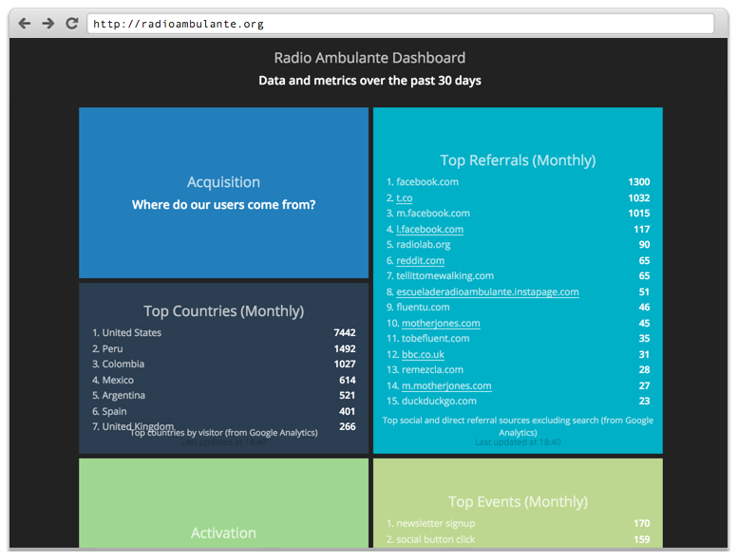This screenshot has height=560, width=738.
Task: Click the Top Referrals (Monthly) heading
Action: coord(518,160)
